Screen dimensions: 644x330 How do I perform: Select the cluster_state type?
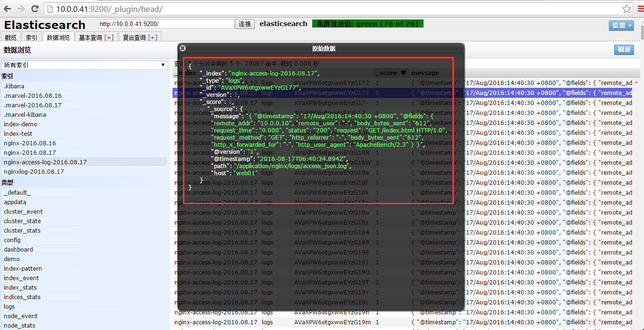84,221
